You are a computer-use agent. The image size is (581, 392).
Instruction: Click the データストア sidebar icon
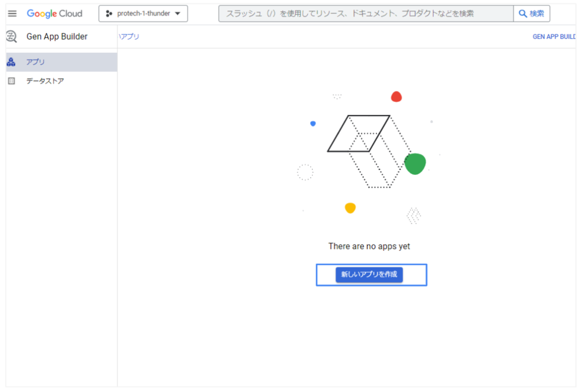point(11,81)
